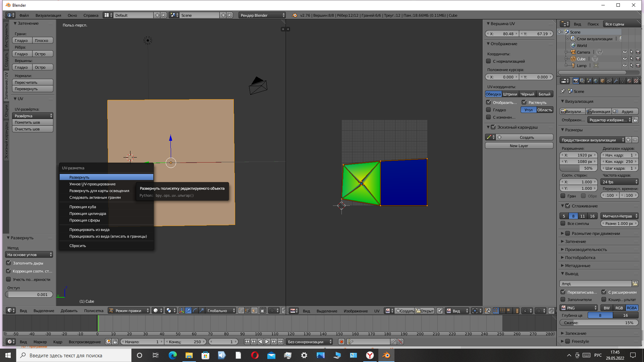Hide the Cube object in outliner
This screenshot has width=644, height=362.
625,59
